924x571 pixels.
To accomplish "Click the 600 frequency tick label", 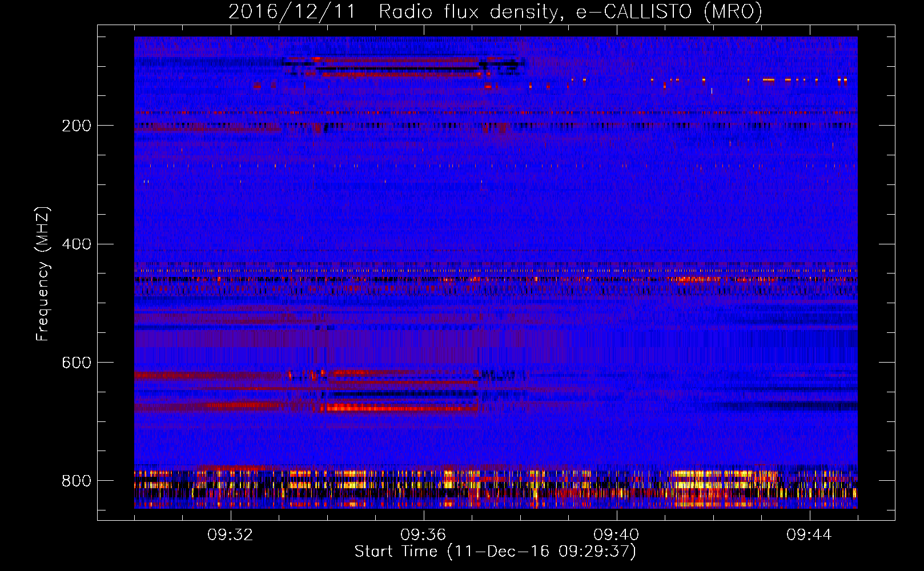I will click(x=77, y=363).
